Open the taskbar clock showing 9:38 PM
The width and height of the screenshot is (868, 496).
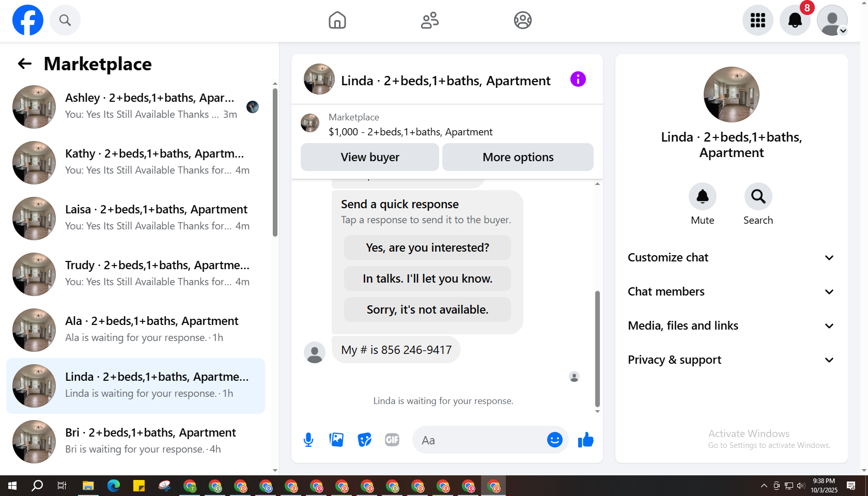pyautogui.click(x=824, y=486)
